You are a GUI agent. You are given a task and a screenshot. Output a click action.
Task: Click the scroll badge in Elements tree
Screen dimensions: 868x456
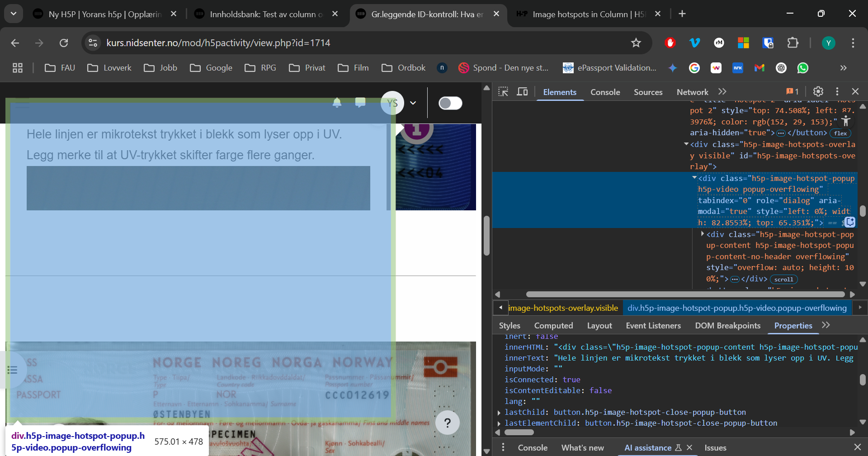[x=783, y=279]
